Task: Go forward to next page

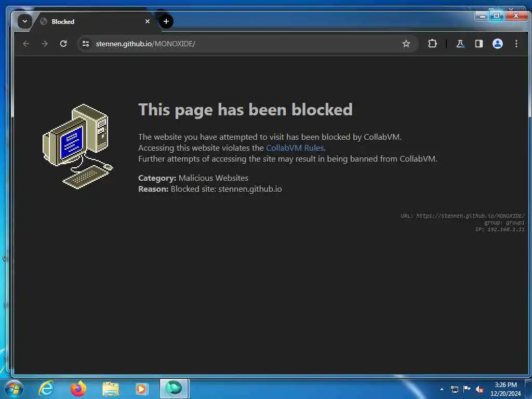Action: point(45,44)
